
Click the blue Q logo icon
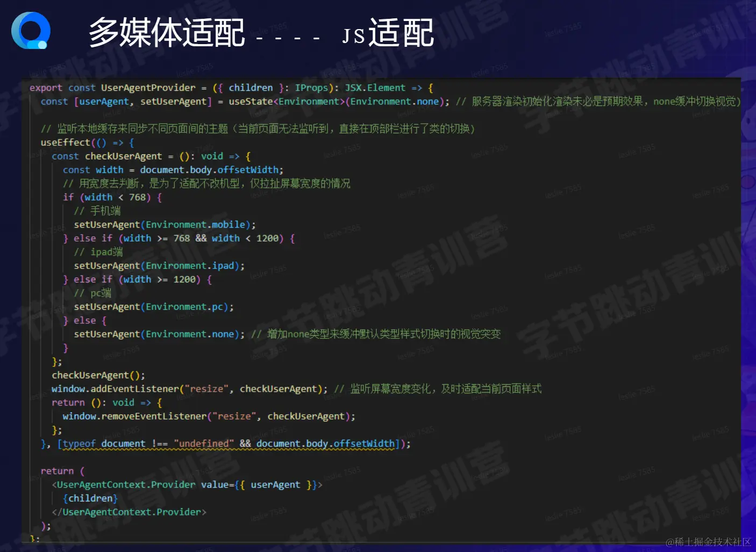31,30
